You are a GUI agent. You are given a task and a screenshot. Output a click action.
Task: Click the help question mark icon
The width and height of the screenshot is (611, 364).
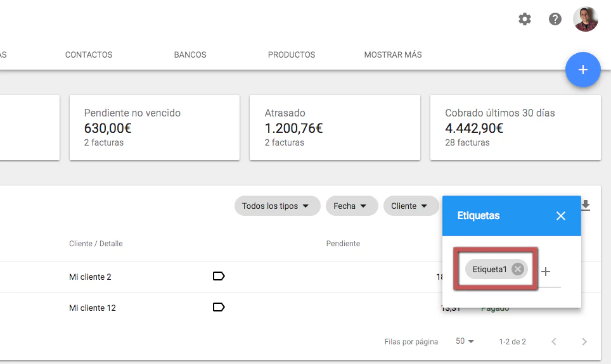tap(555, 19)
